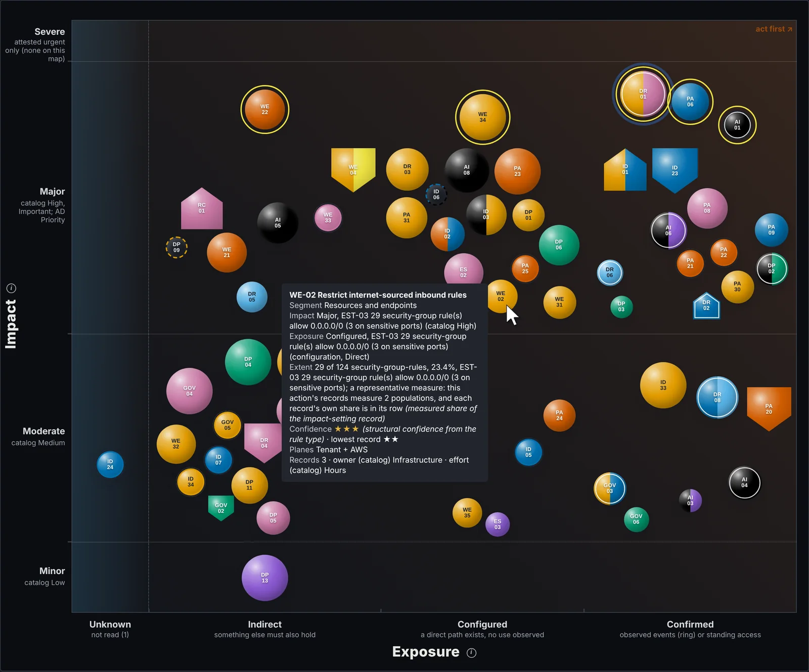Image resolution: width=809 pixels, height=672 pixels.
Task: Select the ID 24 bubble in Unknown column
Action: click(110, 464)
